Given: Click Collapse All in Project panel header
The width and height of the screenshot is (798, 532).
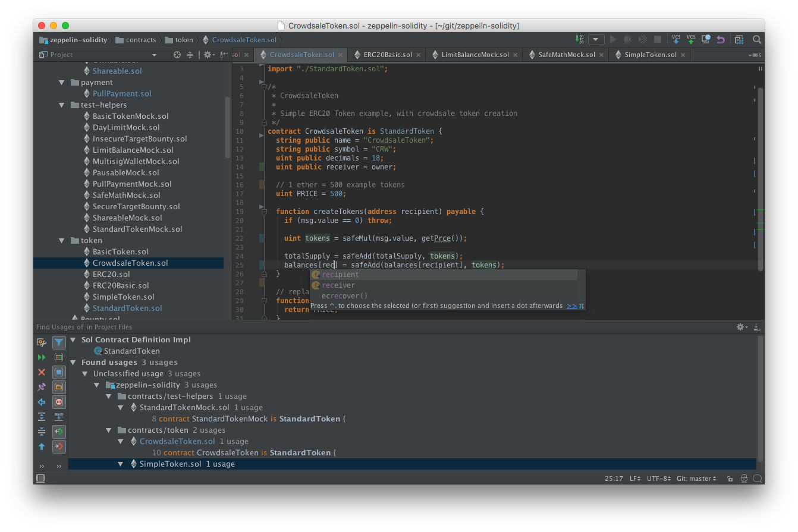Looking at the screenshot, I should pyautogui.click(x=190, y=55).
